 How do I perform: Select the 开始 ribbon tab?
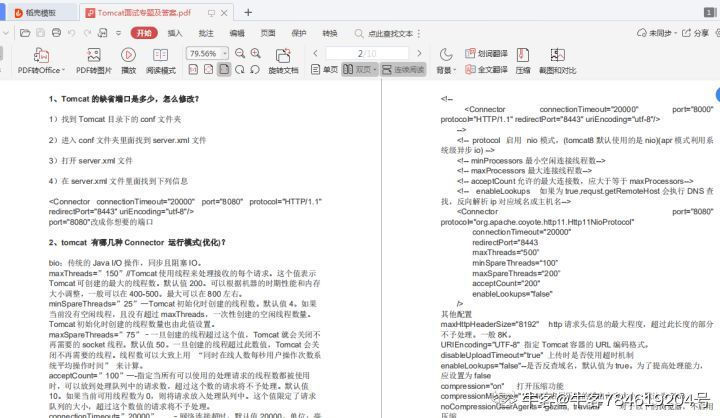144,33
